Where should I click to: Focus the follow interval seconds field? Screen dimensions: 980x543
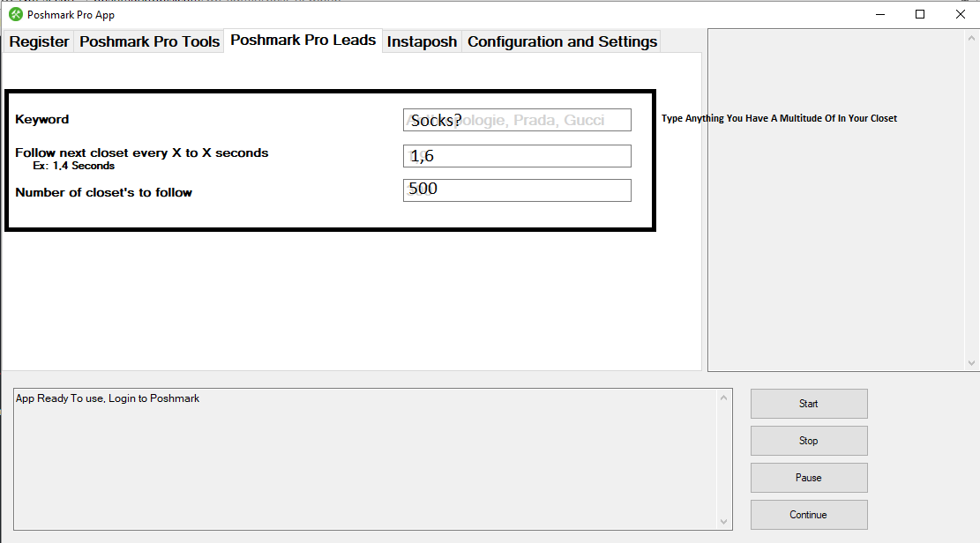coord(517,156)
